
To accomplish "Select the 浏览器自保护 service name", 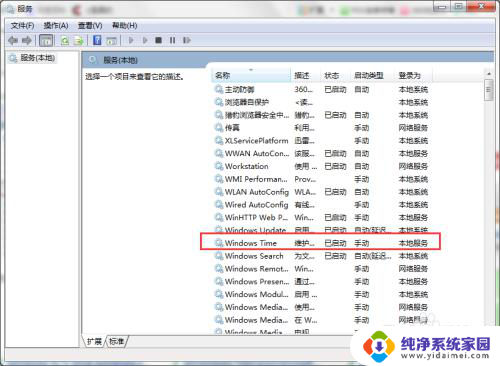I will point(247,102).
